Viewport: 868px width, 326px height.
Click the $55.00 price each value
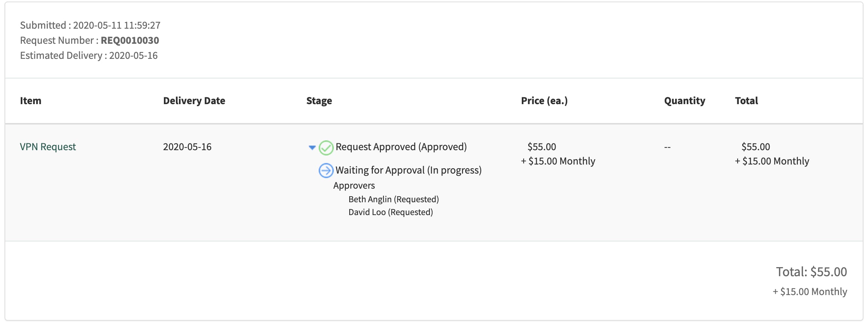pyautogui.click(x=541, y=147)
